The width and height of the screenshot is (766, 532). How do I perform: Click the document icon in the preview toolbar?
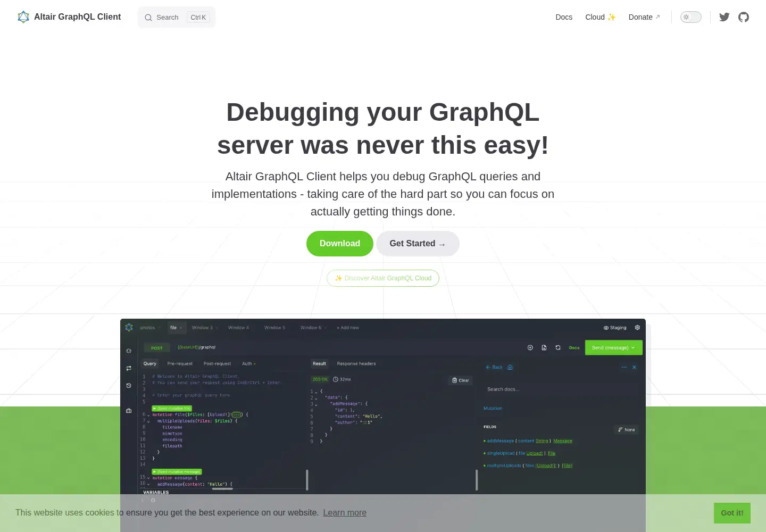(544, 348)
